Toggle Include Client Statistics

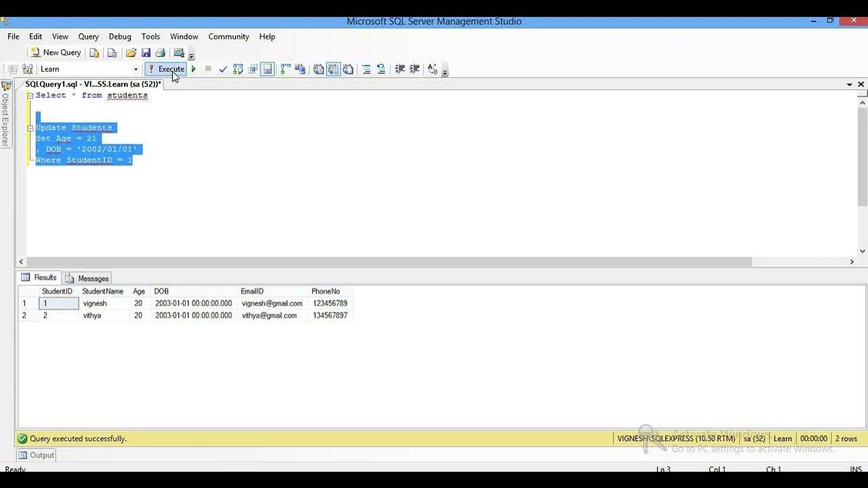pos(300,68)
